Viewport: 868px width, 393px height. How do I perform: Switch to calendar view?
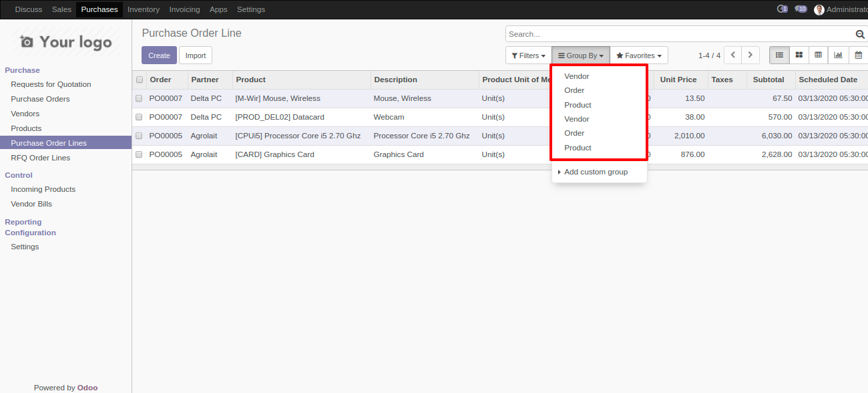pos(858,55)
